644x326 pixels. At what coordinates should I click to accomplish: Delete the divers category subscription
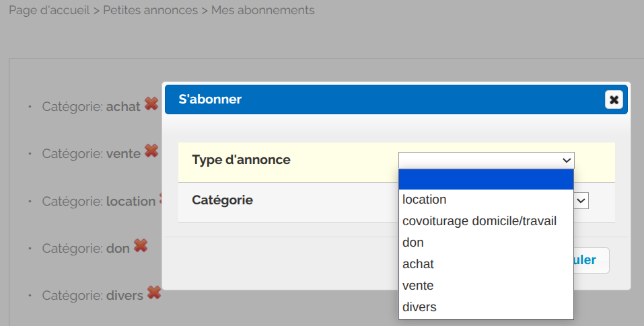[153, 293]
